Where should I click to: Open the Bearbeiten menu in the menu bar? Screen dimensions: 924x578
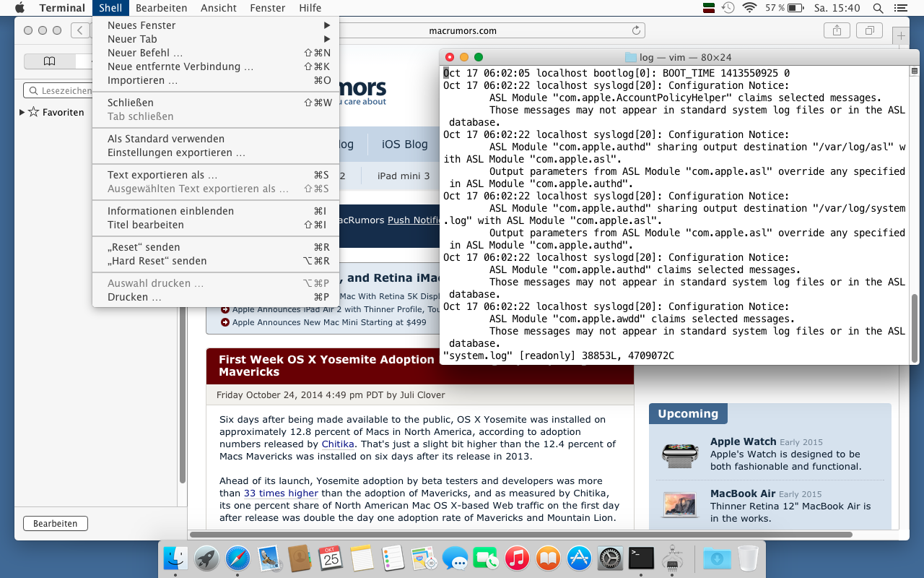click(x=162, y=8)
